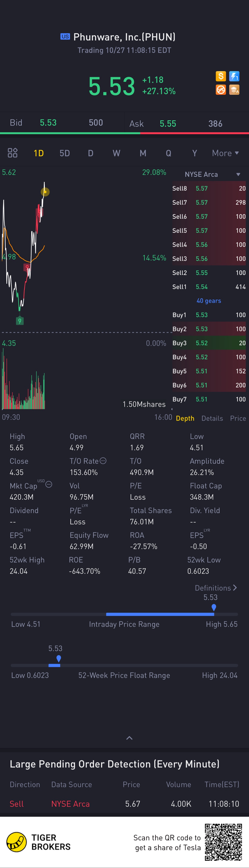Switch to monthly M chart

point(143,153)
